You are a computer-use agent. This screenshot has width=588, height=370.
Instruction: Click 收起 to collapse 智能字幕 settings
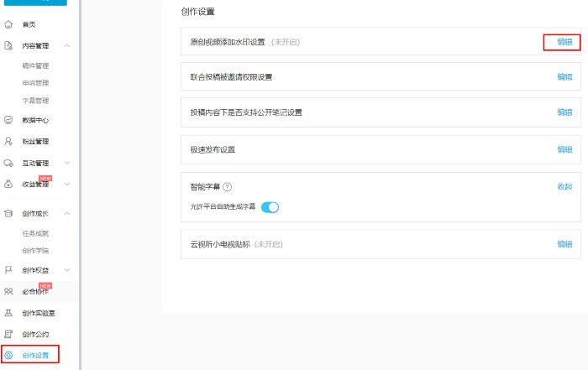coord(564,186)
